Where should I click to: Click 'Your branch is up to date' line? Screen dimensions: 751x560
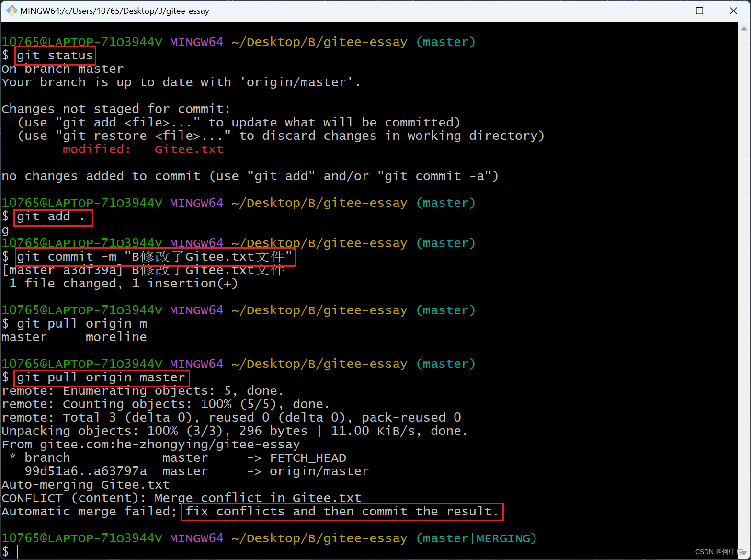(x=181, y=82)
